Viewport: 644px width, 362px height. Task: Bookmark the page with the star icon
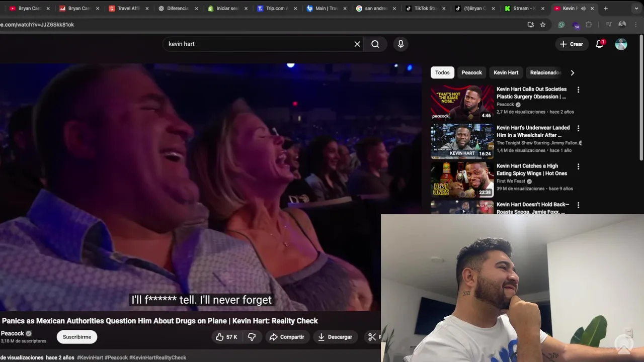[x=543, y=25]
